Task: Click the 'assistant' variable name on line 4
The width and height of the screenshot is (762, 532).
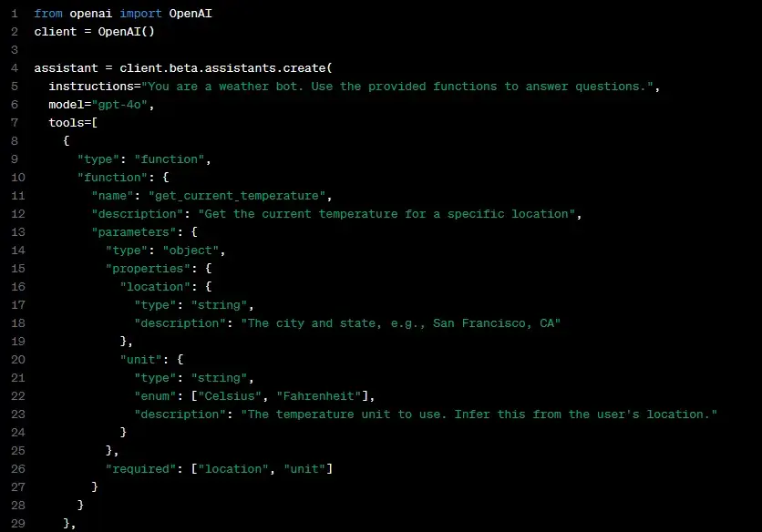Action: [66, 68]
